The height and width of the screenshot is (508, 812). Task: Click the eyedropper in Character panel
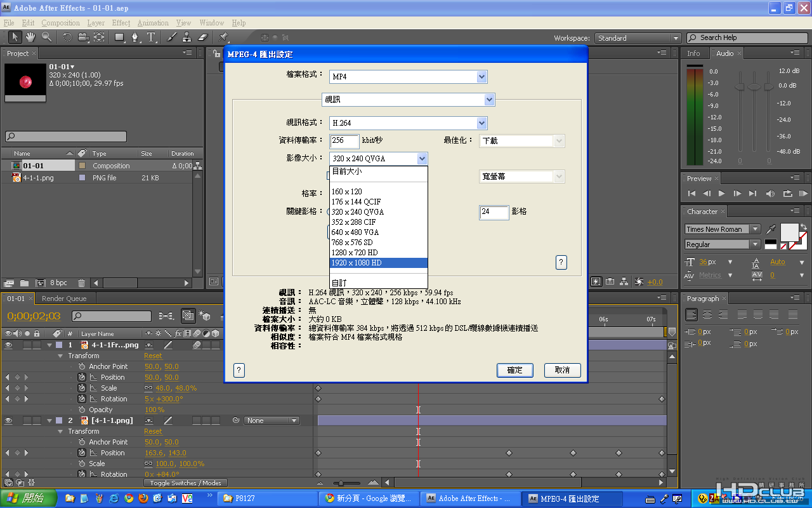[771, 229]
